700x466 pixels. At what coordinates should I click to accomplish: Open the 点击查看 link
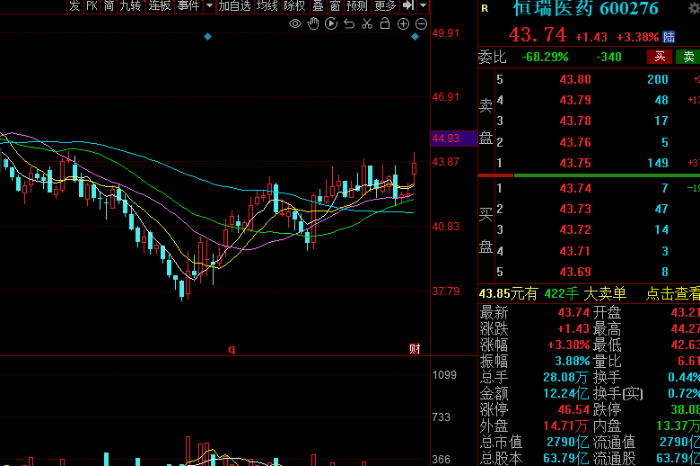[672, 293]
